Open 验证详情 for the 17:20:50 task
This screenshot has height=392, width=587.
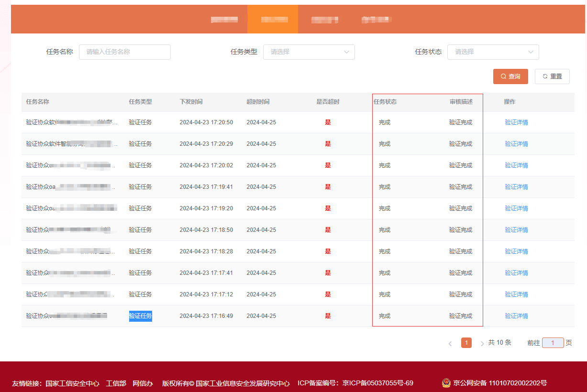point(516,122)
